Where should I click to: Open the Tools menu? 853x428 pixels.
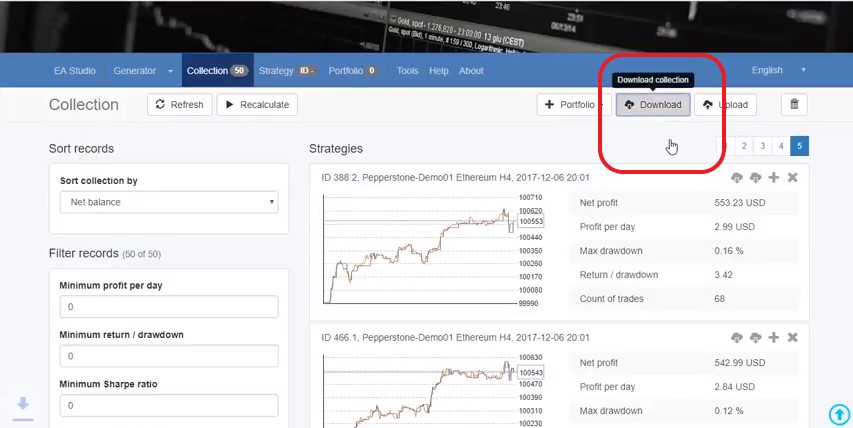point(407,71)
